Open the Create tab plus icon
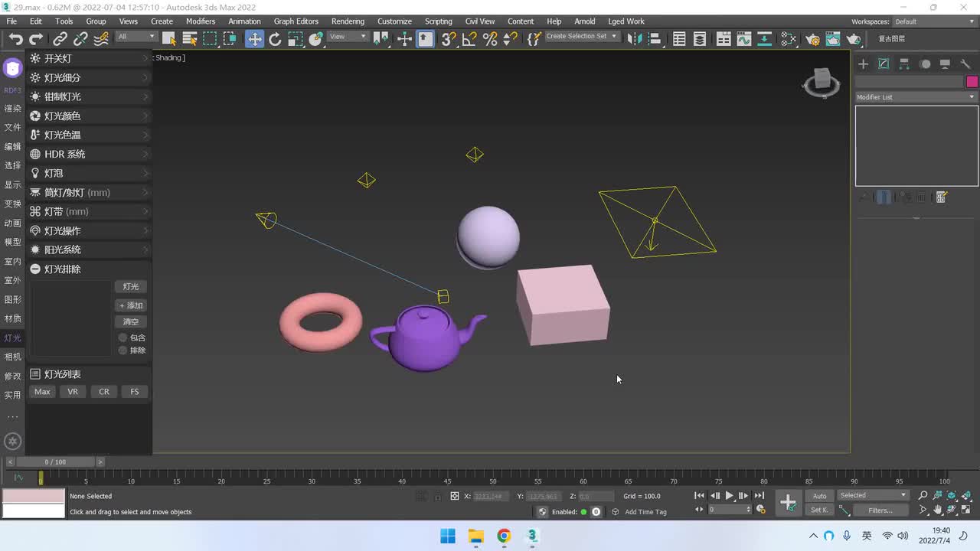This screenshot has height=551, width=980. point(863,64)
